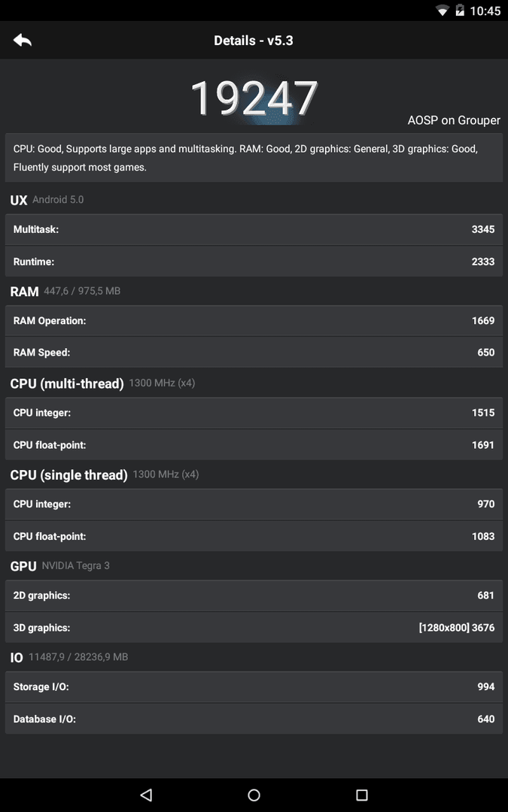The width and height of the screenshot is (508, 812).
Task: Select the Database I/O row
Action: pos(254,719)
